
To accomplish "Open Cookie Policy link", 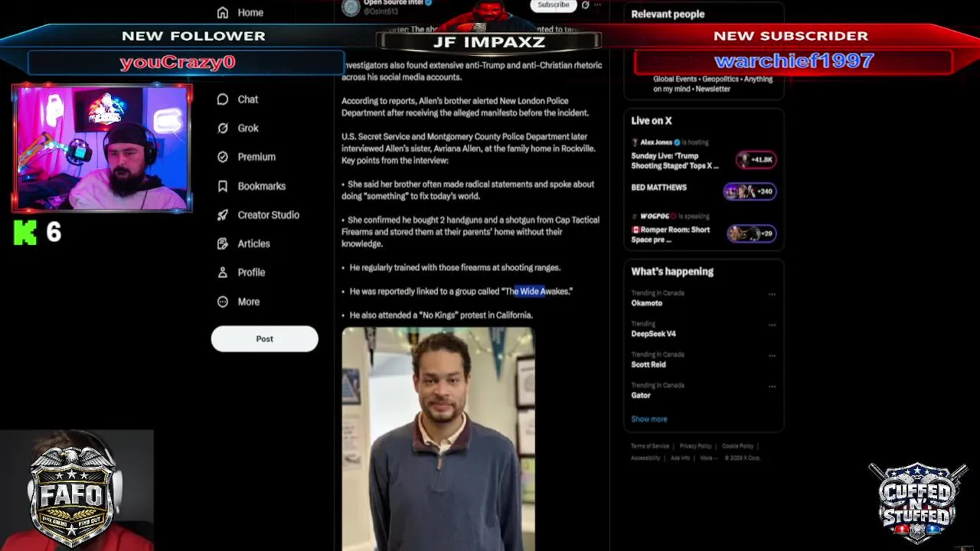I will pos(738,446).
